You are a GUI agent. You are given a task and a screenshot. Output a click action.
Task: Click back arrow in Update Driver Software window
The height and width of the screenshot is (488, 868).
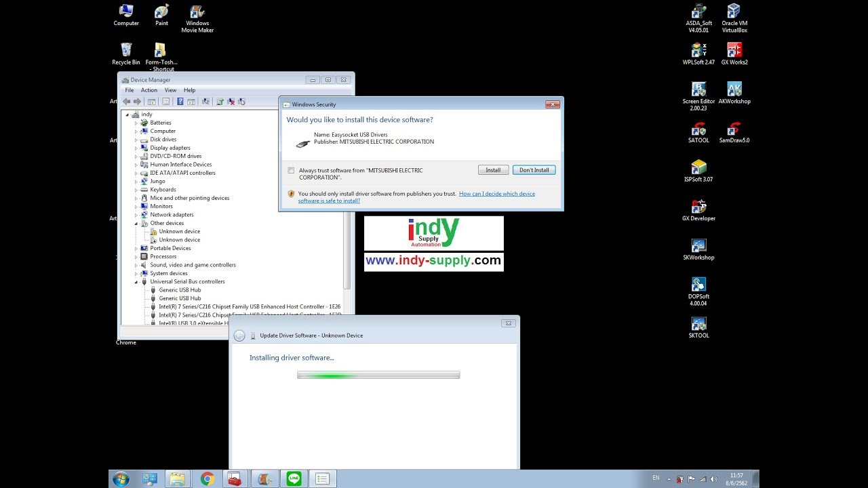pyautogui.click(x=239, y=336)
